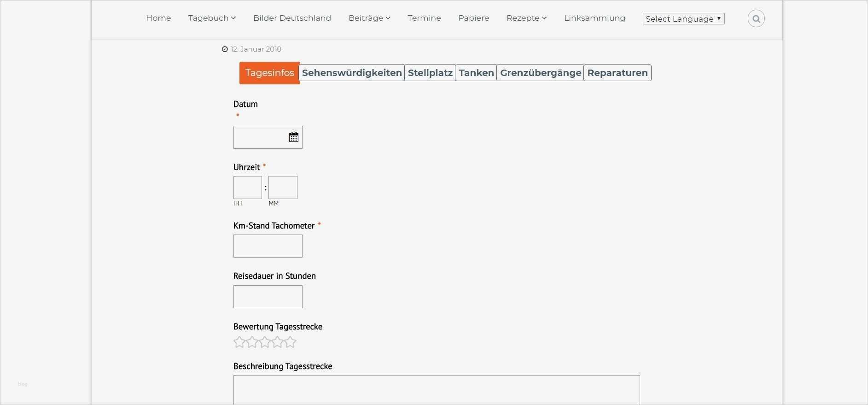Open the Grenzübergänge tab
868x405 pixels.
tap(541, 73)
